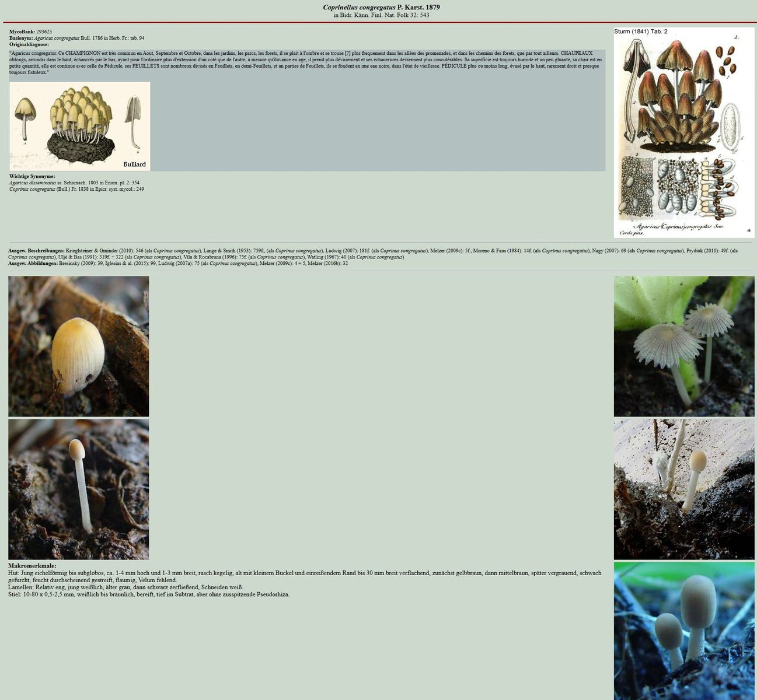Click the Basionym Agaricus congregatus entry
The image size is (757, 700).
click(x=76, y=38)
